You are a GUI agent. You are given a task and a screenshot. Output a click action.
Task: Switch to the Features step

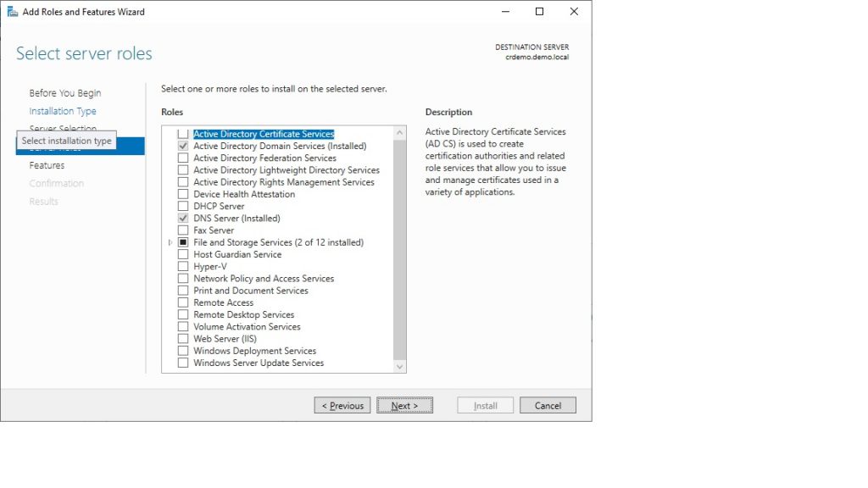point(47,165)
